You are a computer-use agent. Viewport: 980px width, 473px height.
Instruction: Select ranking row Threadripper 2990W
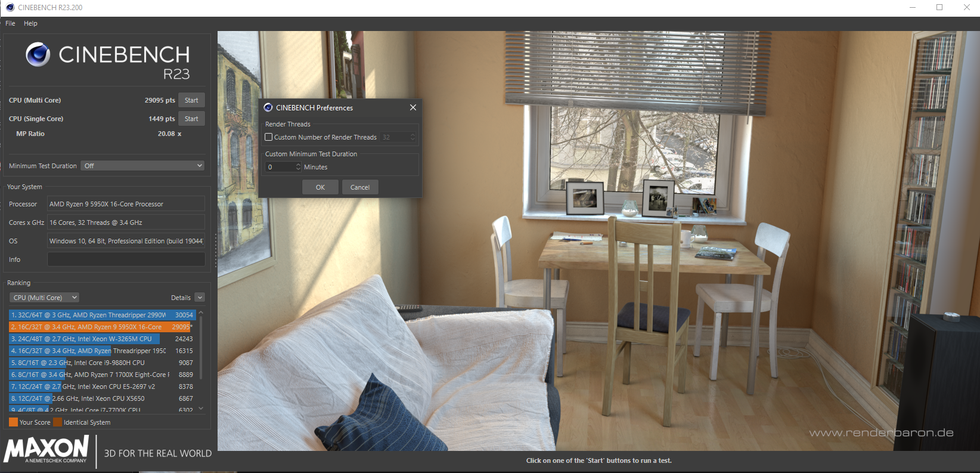103,315
